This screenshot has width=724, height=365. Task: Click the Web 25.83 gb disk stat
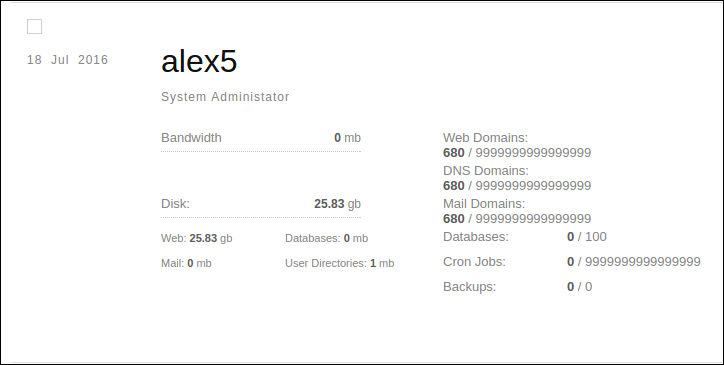(197, 238)
